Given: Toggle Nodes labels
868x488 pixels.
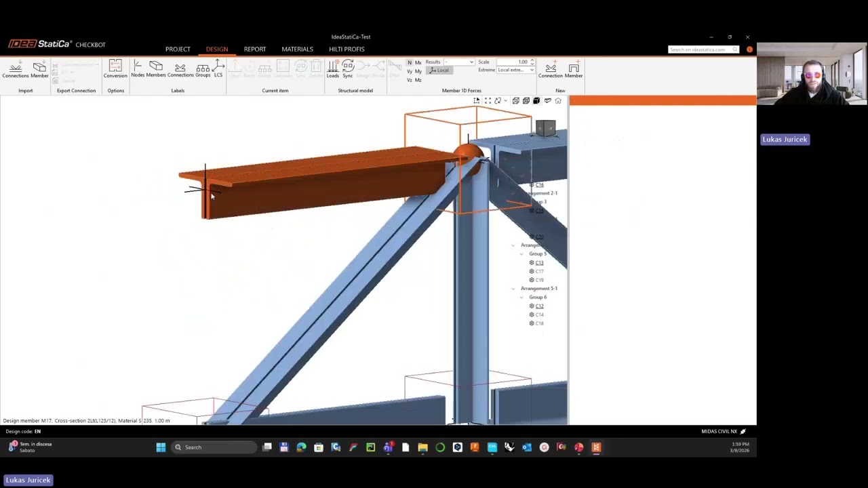Looking at the screenshot, I should [138, 69].
